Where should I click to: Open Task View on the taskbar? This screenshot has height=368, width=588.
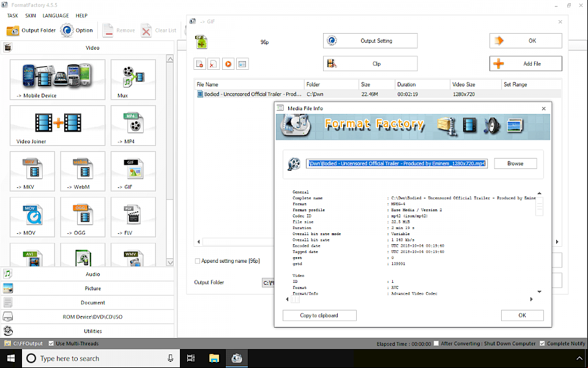[191, 359]
